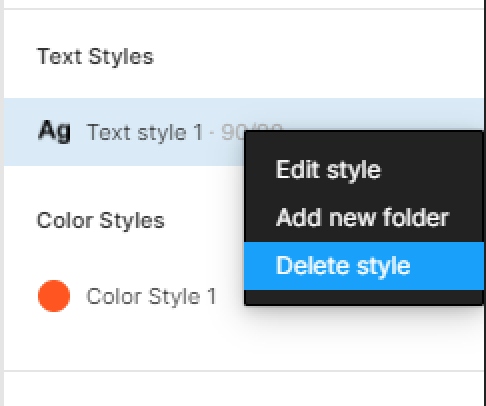Image resolution: width=486 pixels, height=406 pixels.
Task: Click the 90 font size value beside Text style 1
Action: 231,132
